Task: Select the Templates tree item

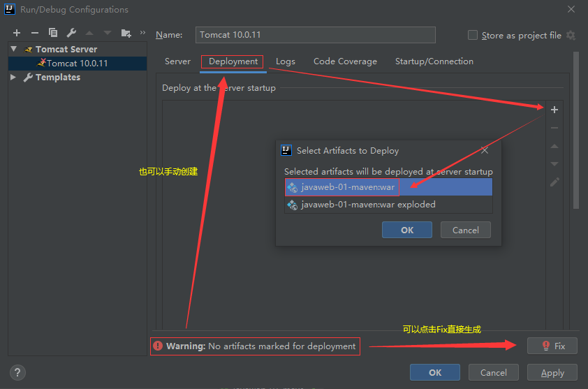Action: 58,78
